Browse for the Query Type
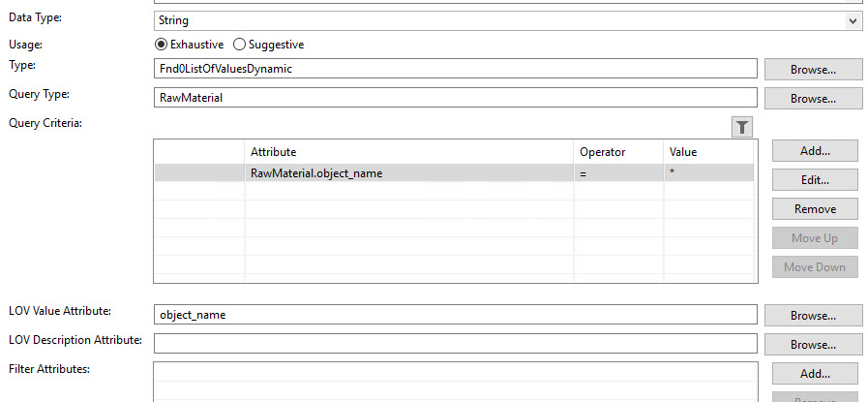 813,99
